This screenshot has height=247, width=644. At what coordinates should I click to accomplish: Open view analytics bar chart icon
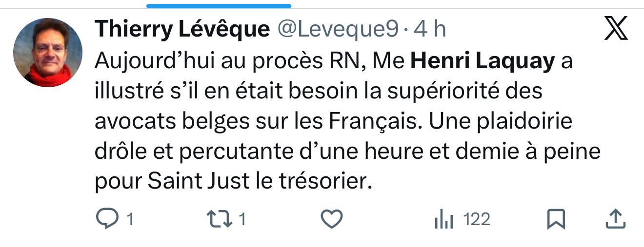pos(444,220)
